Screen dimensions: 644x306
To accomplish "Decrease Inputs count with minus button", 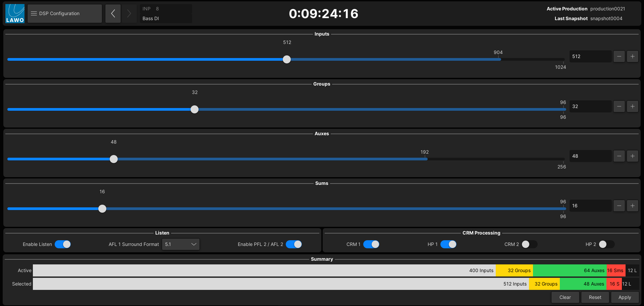I will [x=619, y=56].
